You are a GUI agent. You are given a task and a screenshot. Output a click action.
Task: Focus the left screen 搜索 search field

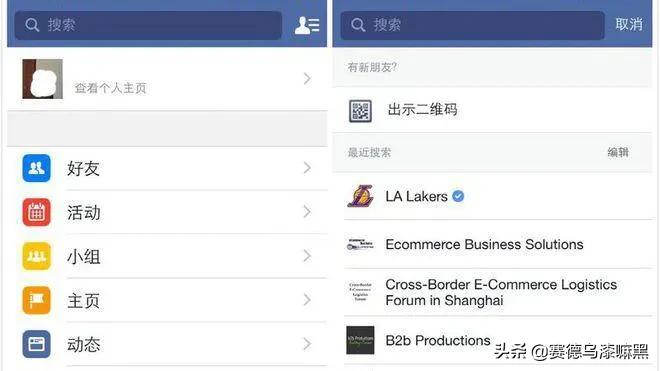[x=148, y=25]
